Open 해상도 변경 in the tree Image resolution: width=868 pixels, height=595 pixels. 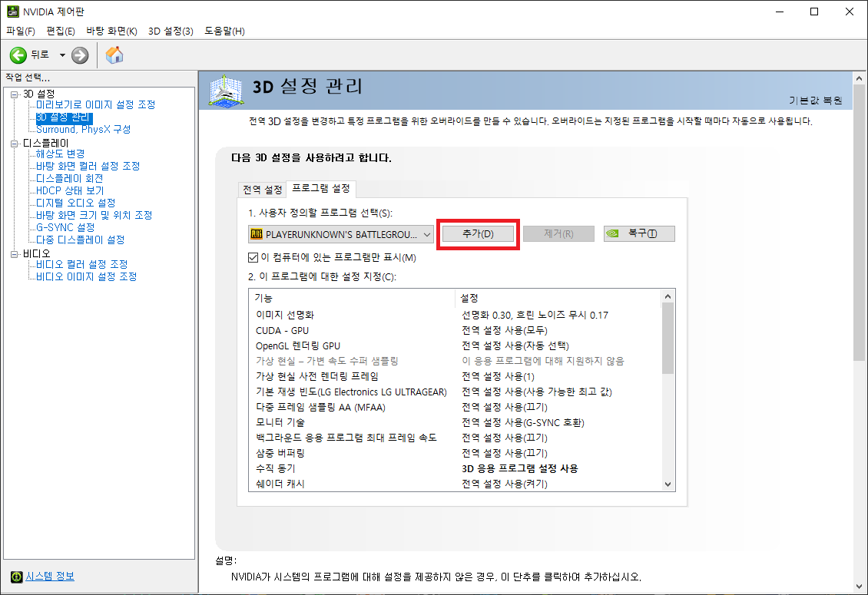click(61, 154)
